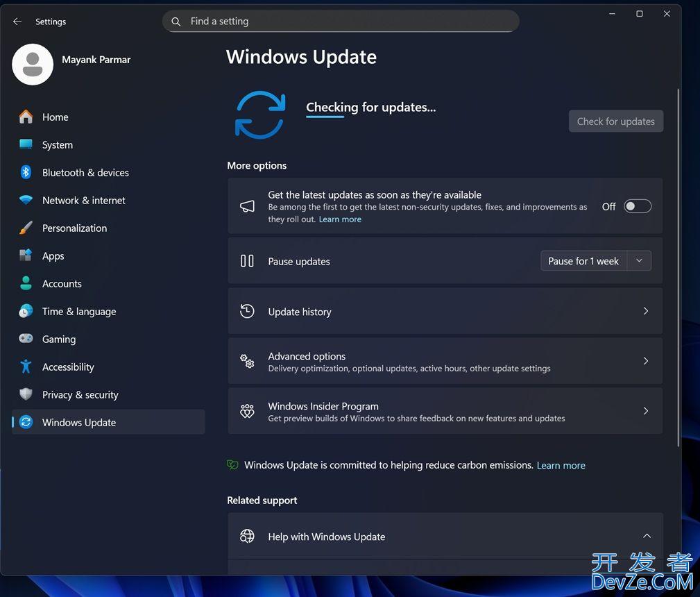
Task: Click Pause for 1 week button
Action: [583, 261]
